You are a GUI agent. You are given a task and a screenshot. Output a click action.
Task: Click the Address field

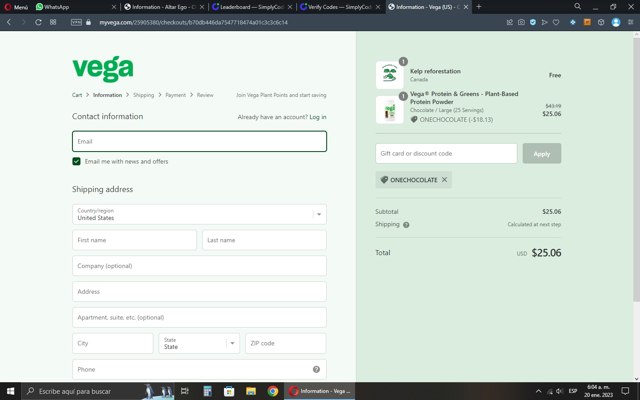coord(199,291)
